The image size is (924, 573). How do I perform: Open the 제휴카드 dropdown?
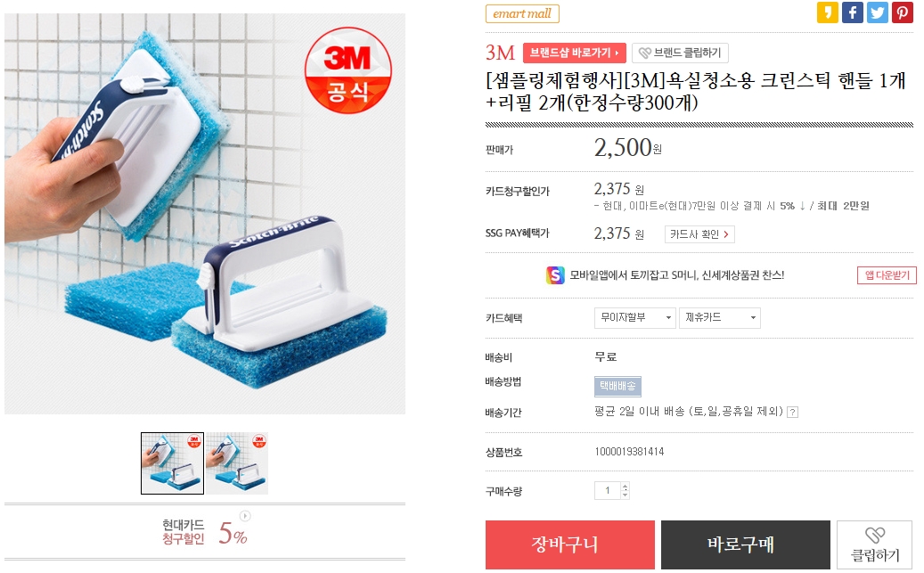click(x=719, y=318)
